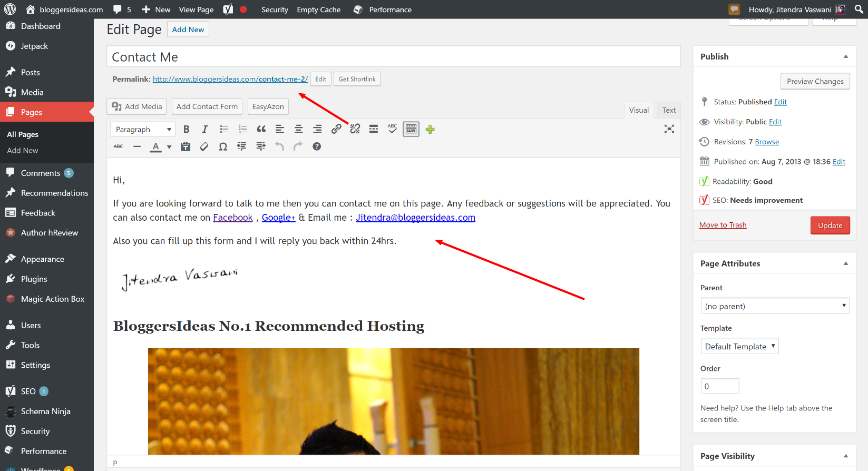This screenshot has width=868, height=471.
Task: Insert a bulleted list
Action: [224, 129]
